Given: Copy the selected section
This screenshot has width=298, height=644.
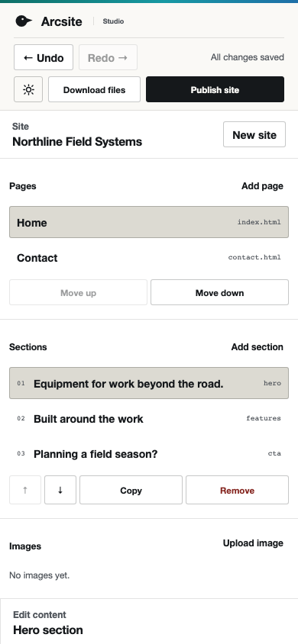Looking at the screenshot, I should [x=131, y=490].
